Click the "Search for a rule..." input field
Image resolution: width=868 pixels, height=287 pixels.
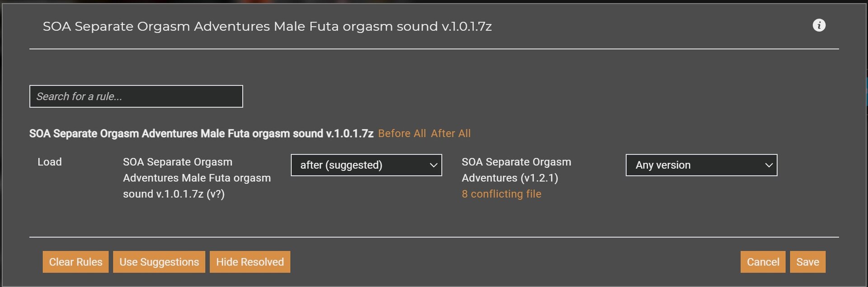coord(136,96)
